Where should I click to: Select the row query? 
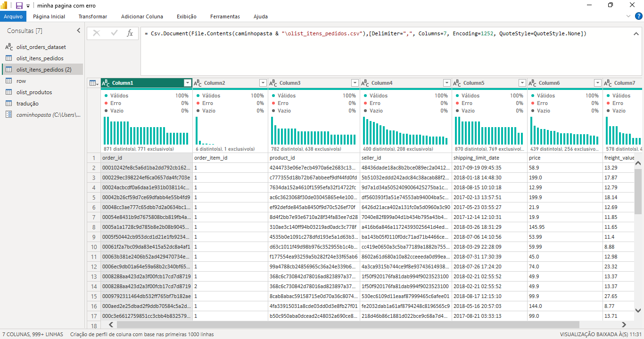coord(42,81)
